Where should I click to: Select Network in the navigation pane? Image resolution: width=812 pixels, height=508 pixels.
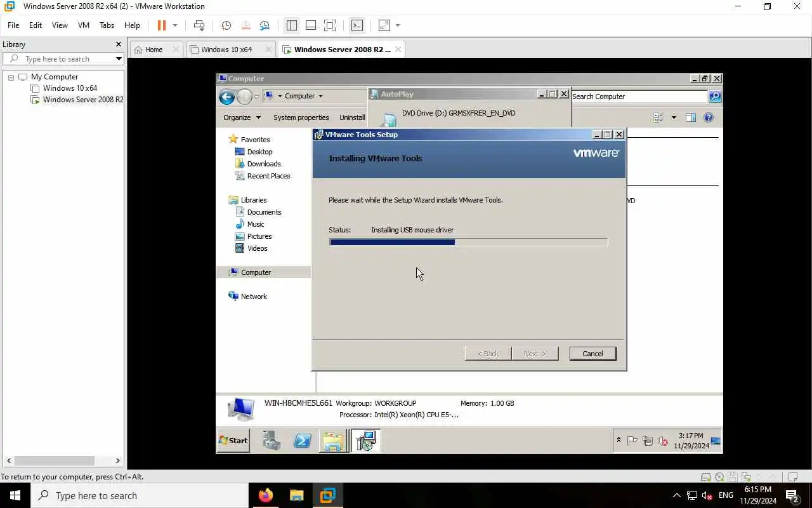(247, 297)
